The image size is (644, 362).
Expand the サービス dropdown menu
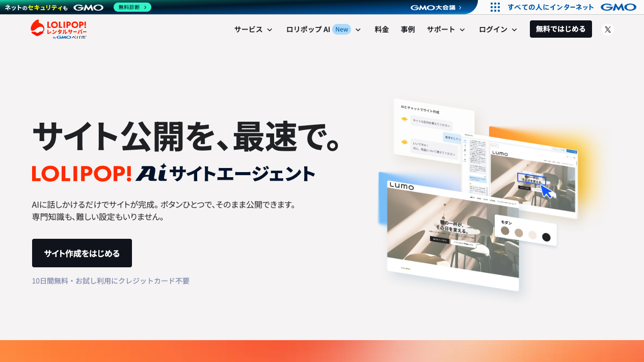254,30
